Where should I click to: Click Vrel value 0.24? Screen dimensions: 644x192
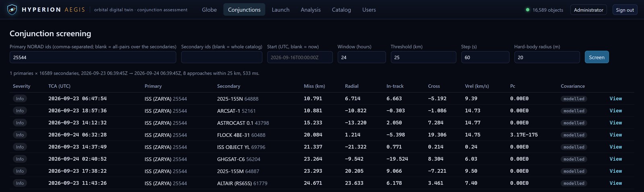(x=471, y=147)
